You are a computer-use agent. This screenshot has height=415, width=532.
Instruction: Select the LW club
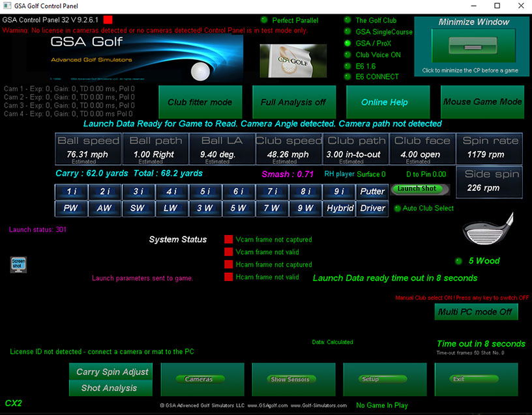(171, 208)
